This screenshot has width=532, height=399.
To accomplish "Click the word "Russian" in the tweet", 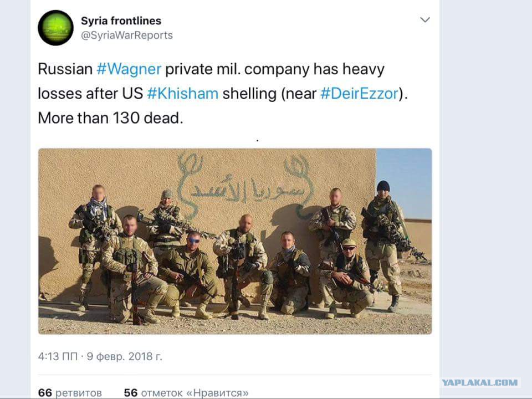I will pyautogui.click(x=65, y=69).
